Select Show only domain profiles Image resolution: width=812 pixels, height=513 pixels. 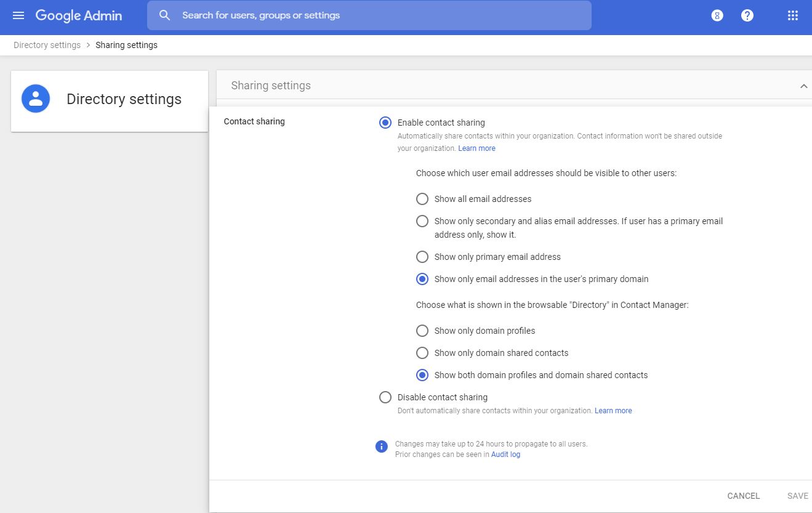(x=422, y=331)
